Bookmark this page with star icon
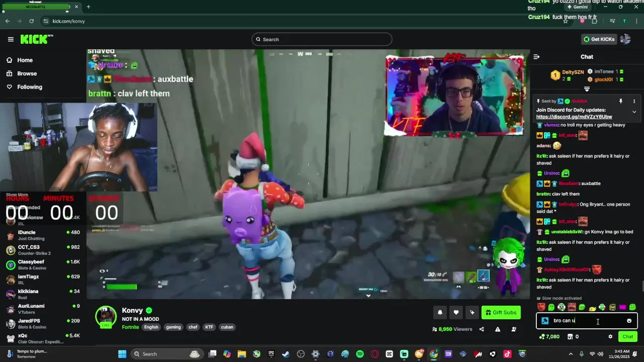644x362 pixels. pos(566,21)
